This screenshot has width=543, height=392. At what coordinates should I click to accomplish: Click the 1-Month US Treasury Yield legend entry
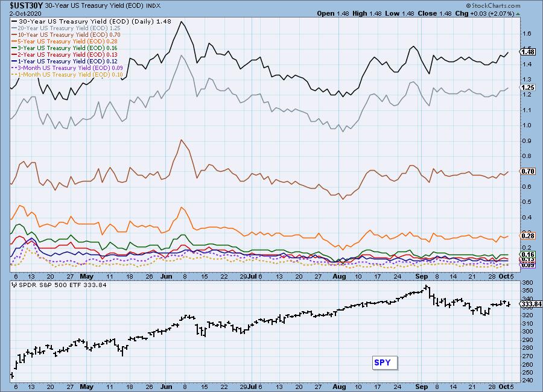67,74
